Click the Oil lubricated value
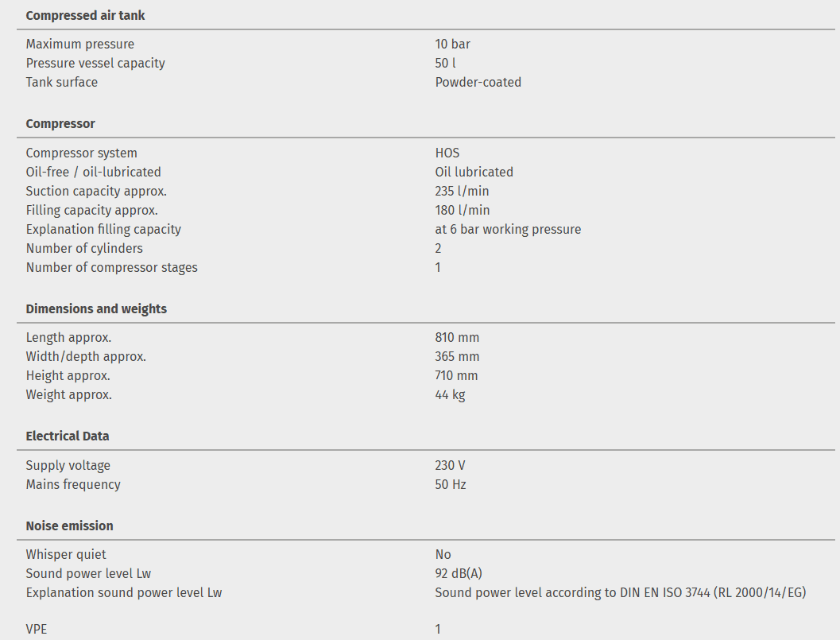Screen dimensions: 840x640 (474, 172)
